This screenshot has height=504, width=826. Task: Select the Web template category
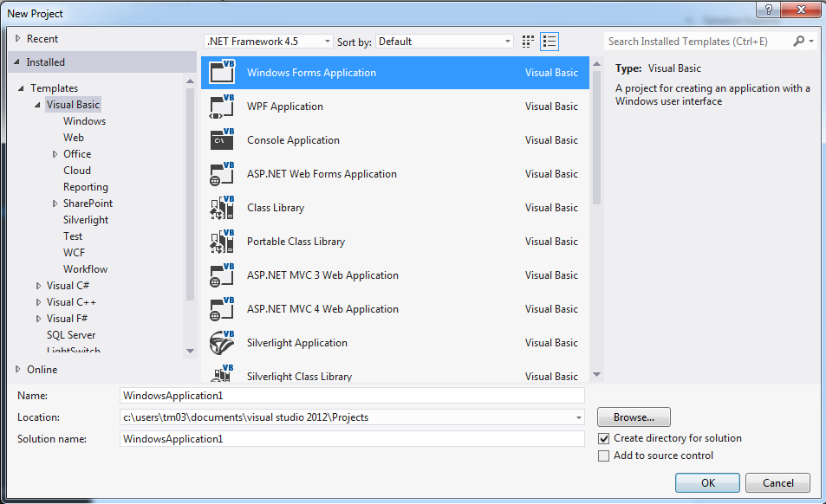click(x=73, y=138)
